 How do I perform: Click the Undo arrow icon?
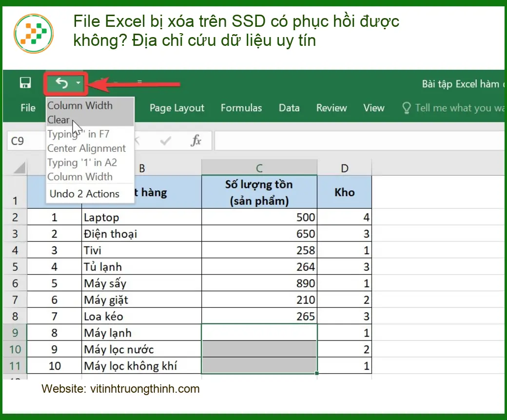coord(61,83)
